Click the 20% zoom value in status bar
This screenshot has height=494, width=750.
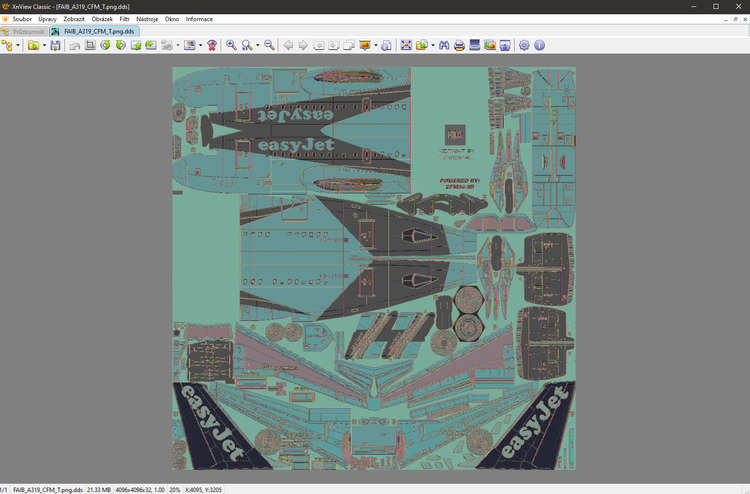pyautogui.click(x=175, y=490)
